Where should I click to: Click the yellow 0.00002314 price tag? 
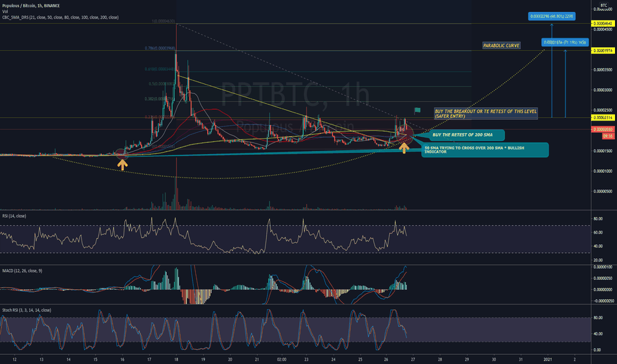point(603,118)
